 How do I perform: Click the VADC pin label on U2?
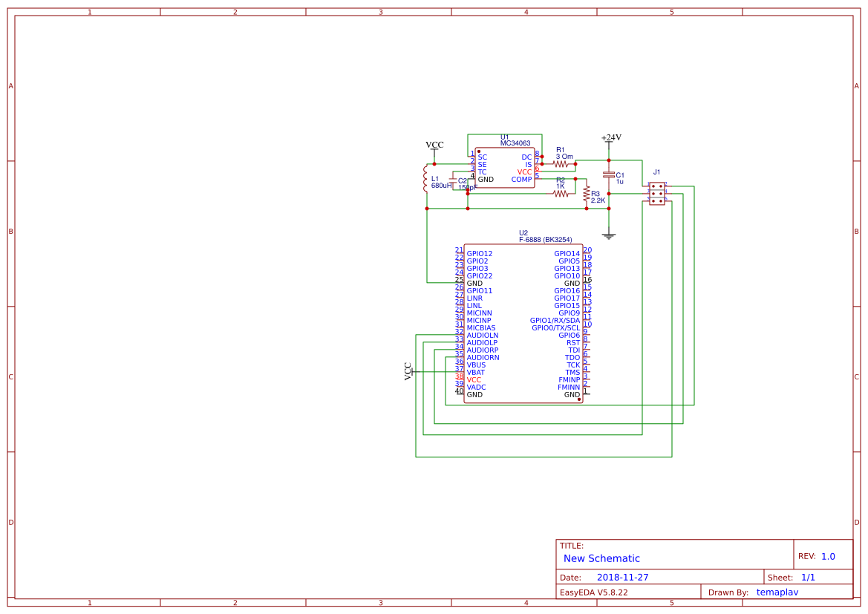point(476,388)
